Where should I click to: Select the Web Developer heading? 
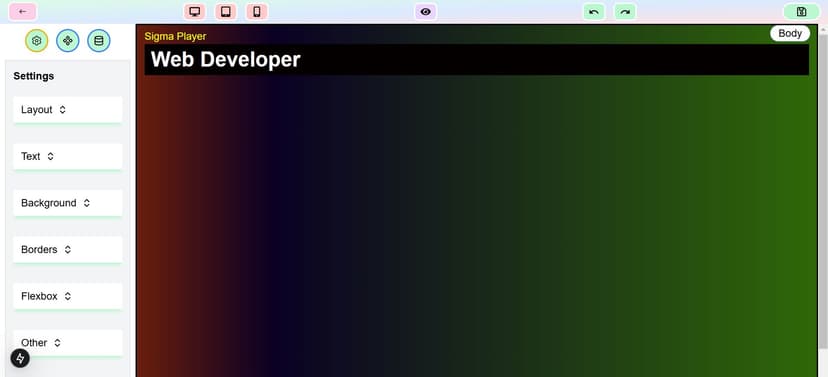tap(476, 60)
